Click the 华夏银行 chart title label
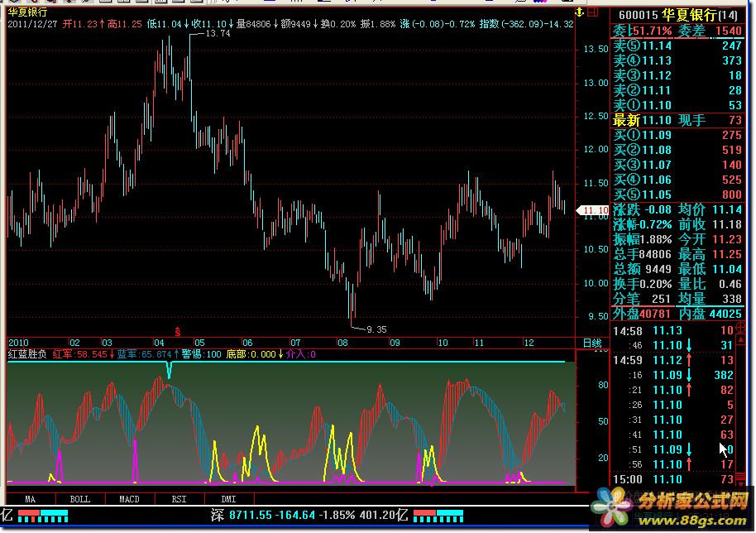 click(27, 12)
